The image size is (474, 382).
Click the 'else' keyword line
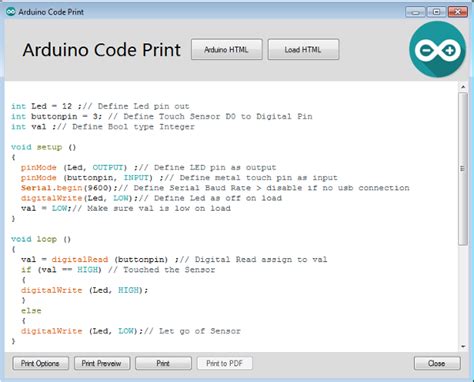pyautogui.click(x=31, y=311)
